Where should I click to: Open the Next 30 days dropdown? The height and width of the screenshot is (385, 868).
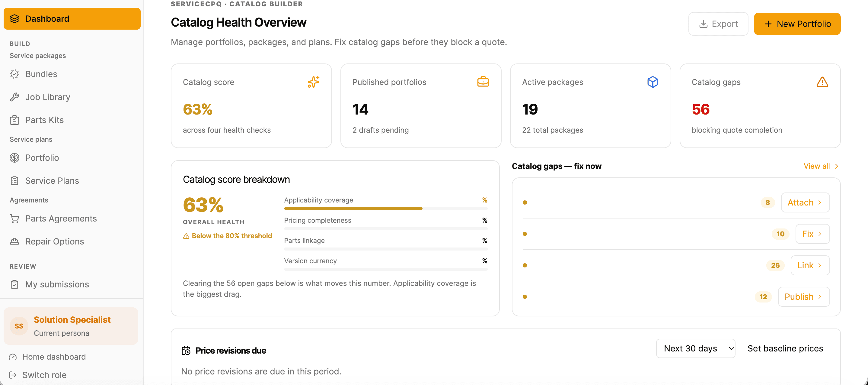pos(695,348)
